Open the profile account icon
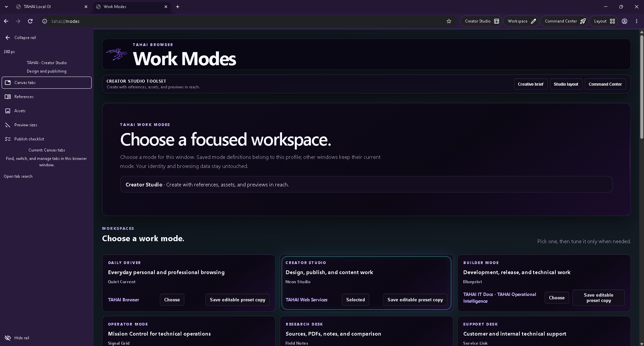The width and height of the screenshot is (644, 346). point(625,21)
